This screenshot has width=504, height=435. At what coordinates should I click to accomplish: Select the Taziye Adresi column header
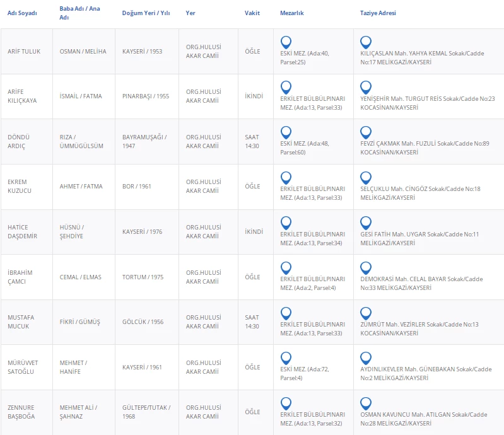click(378, 13)
